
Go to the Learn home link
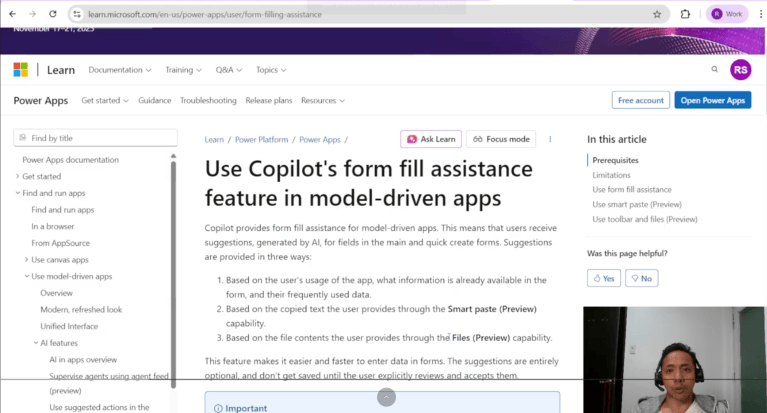click(x=61, y=70)
